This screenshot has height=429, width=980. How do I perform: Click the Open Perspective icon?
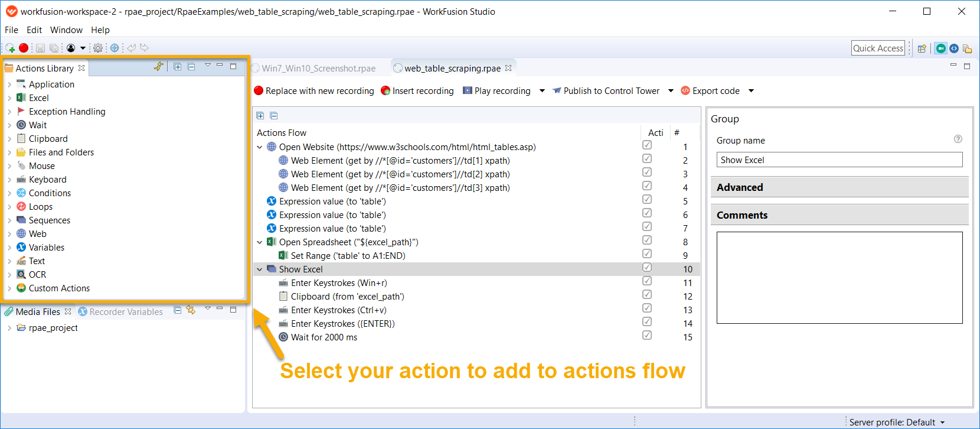pos(922,48)
